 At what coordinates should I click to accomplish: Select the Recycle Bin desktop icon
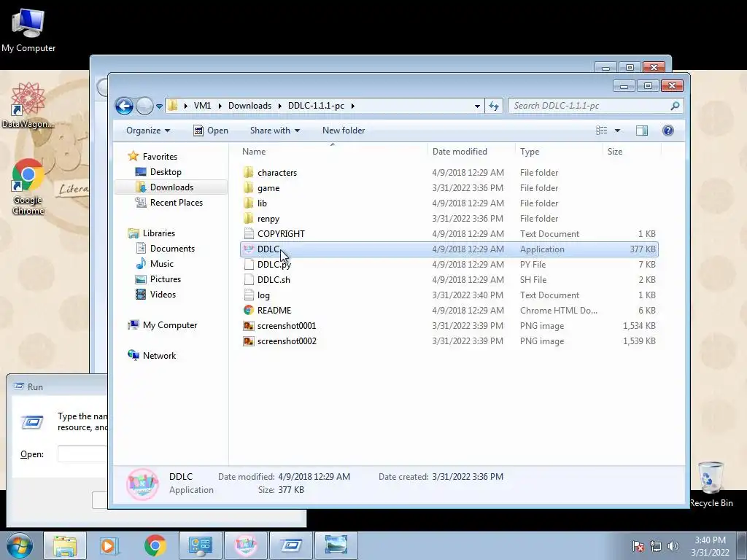pos(711,484)
